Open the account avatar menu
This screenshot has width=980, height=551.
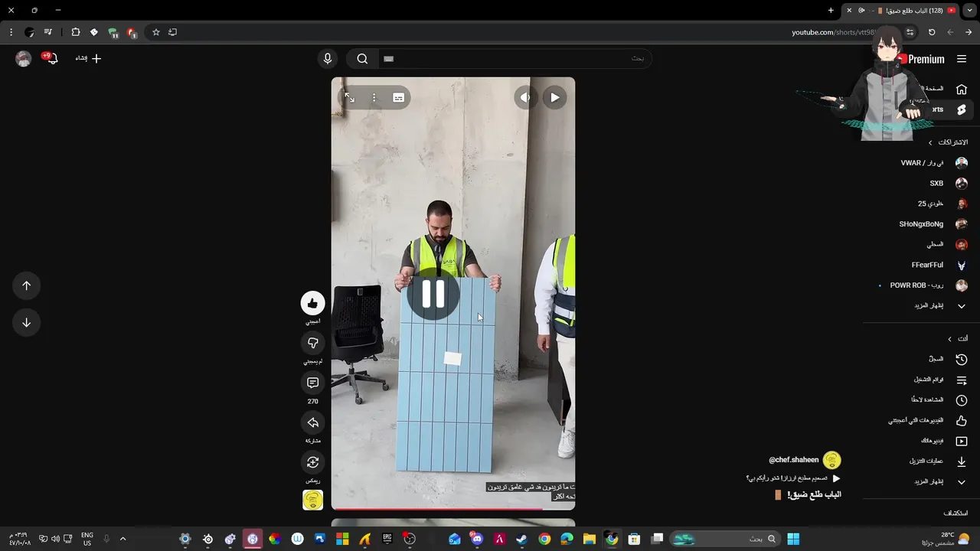[x=23, y=59]
